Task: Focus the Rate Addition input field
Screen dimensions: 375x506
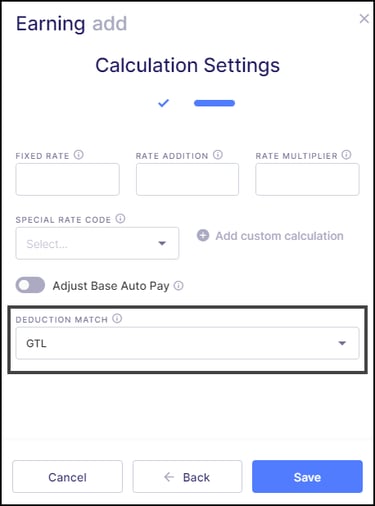Action: tap(187, 179)
